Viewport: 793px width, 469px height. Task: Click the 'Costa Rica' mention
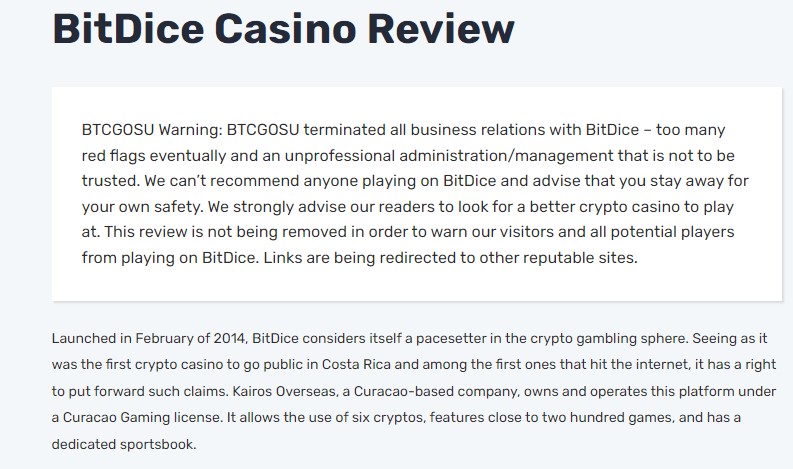pyautogui.click(x=356, y=365)
